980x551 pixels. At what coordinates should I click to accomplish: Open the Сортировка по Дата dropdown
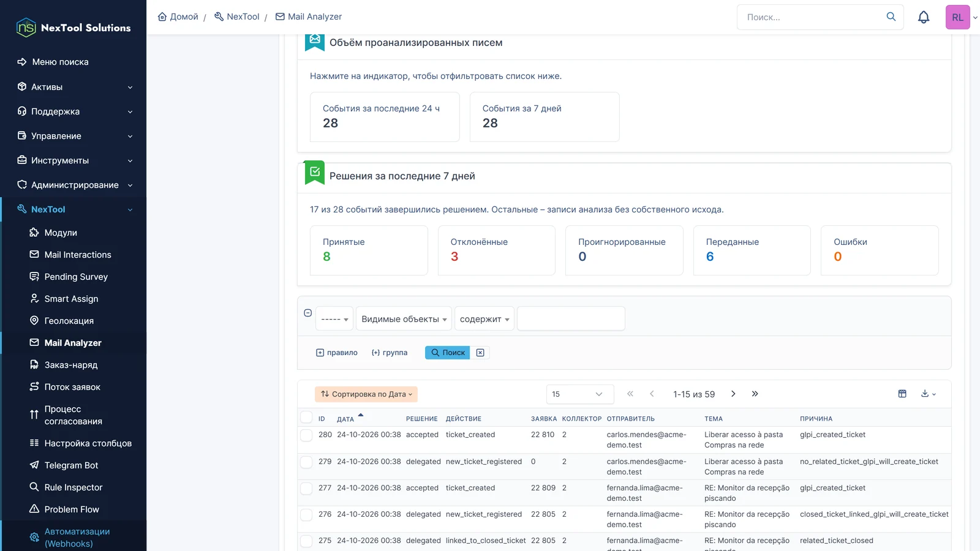pyautogui.click(x=366, y=394)
